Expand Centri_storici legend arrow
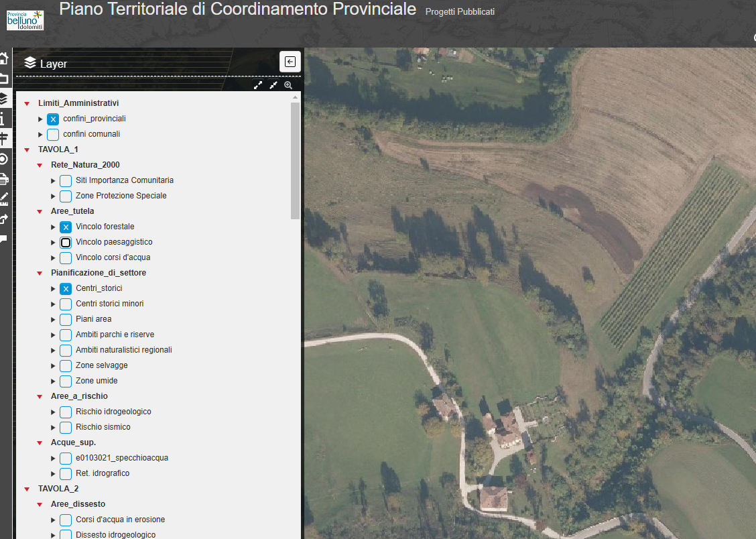The width and height of the screenshot is (756, 539). tap(53, 289)
